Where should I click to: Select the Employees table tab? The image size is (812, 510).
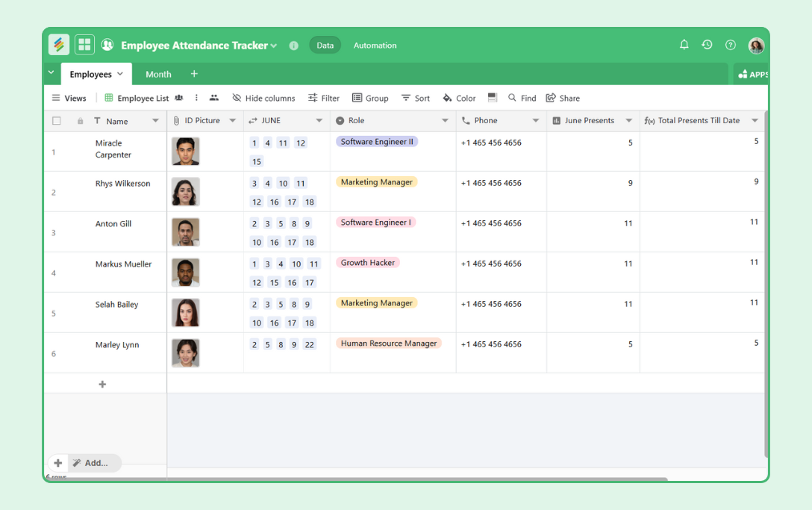pyautogui.click(x=90, y=74)
